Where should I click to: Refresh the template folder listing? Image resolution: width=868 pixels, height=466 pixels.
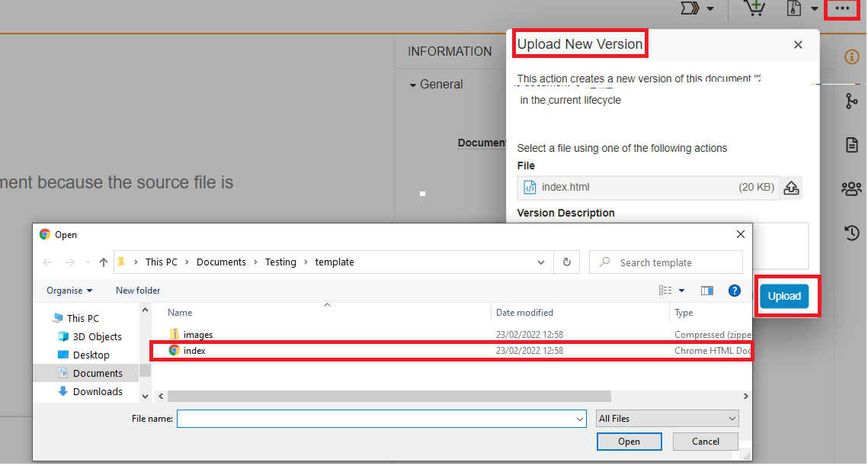click(x=566, y=262)
